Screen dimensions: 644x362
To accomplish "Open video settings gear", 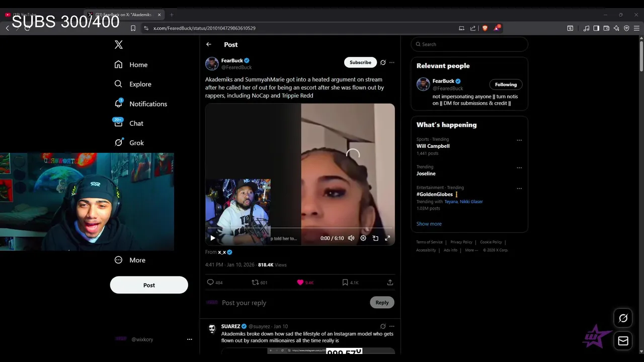I will [x=363, y=238].
